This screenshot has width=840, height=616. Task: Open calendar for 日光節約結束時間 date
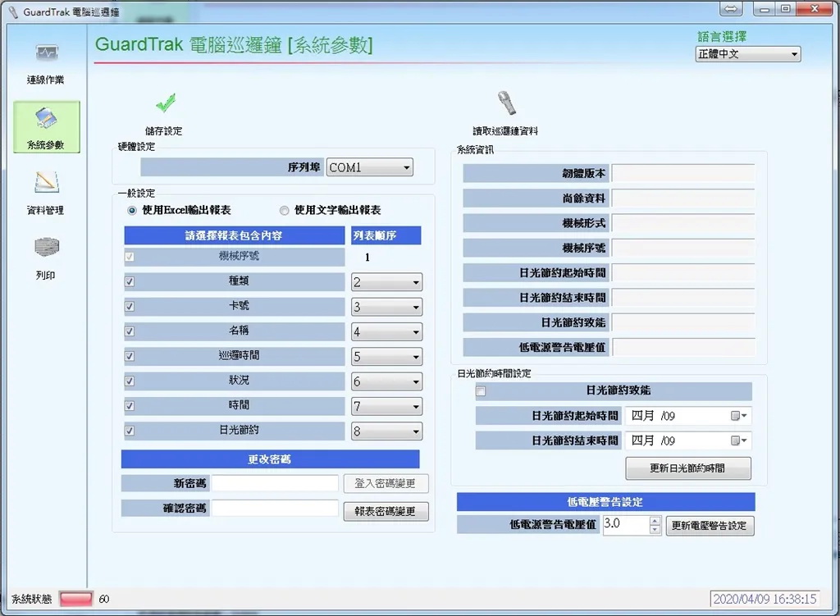click(x=739, y=440)
